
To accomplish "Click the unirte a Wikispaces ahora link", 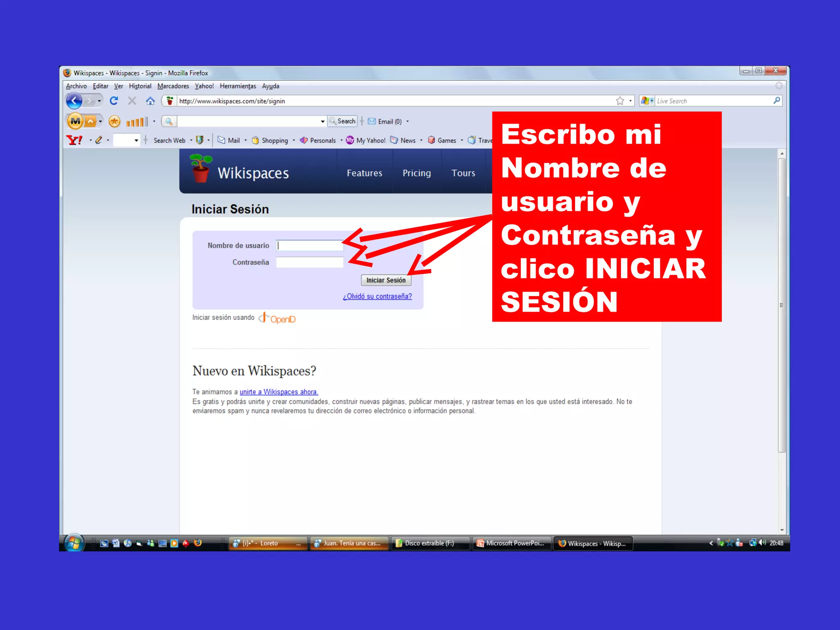I will pyautogui.click(x=279, y=392).
